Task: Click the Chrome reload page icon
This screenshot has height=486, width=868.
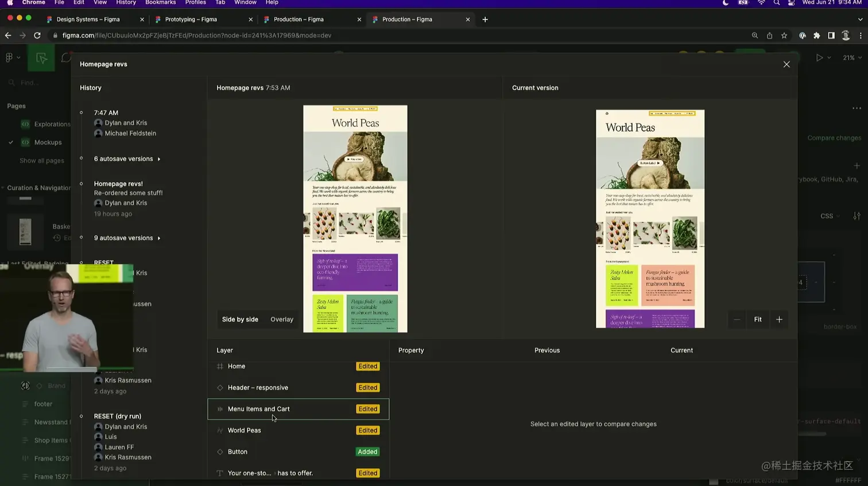Action: click(x=37, y=36)
